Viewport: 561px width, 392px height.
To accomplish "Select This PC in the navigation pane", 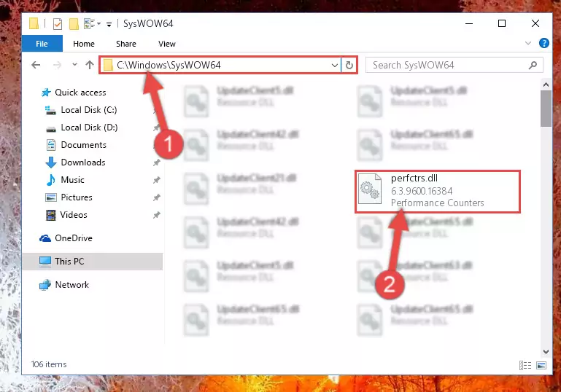I will pyautogui.click(x=93, y=262).
